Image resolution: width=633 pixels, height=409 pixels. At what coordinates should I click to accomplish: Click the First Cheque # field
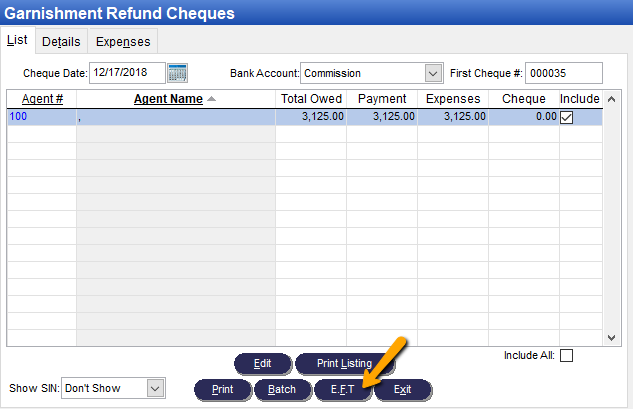[564, 73]
